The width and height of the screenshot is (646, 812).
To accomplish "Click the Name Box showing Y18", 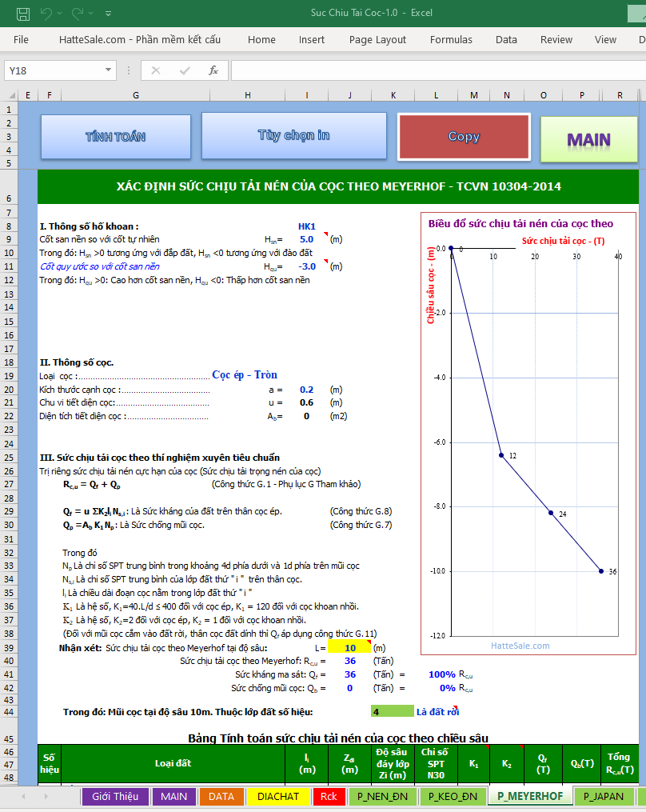I will coord(53,70).
